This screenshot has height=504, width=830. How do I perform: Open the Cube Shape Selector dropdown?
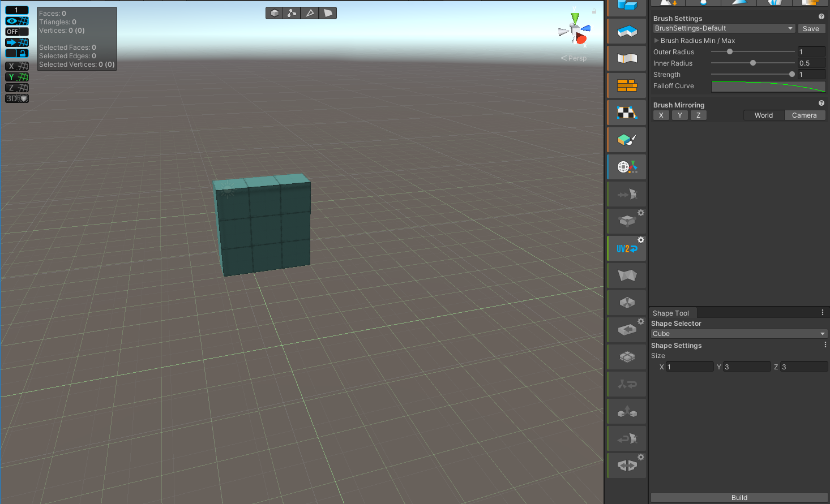[739, 333]
